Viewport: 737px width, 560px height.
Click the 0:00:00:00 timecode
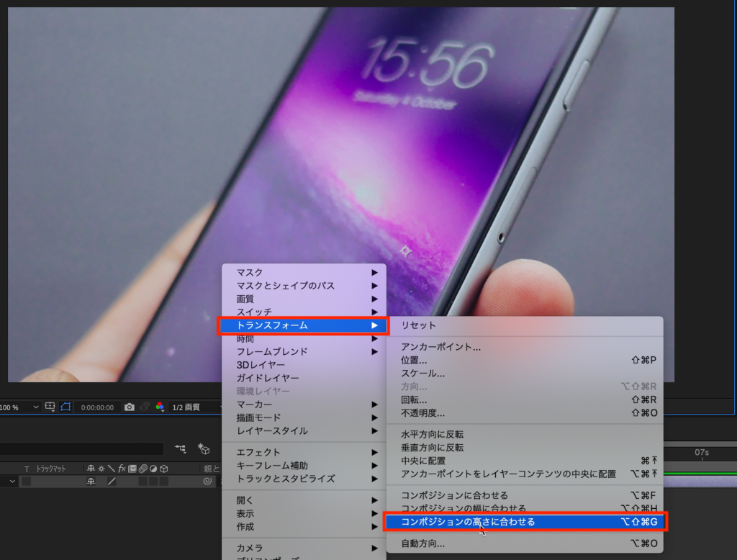click(x=97, y=407)
